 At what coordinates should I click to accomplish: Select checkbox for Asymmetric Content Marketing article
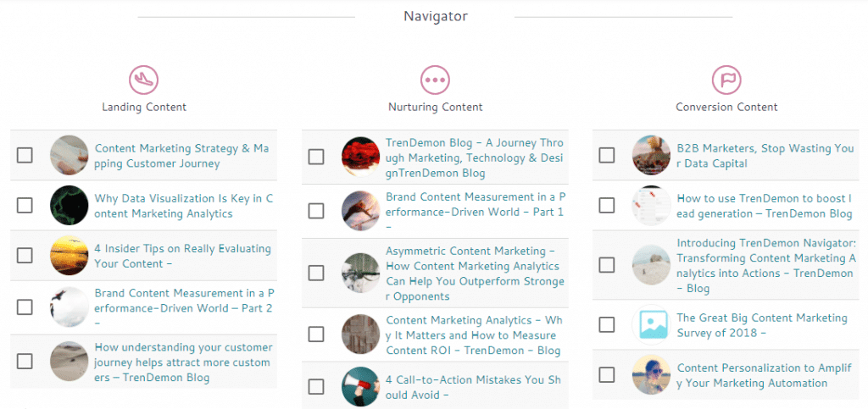tap(316, 273)
